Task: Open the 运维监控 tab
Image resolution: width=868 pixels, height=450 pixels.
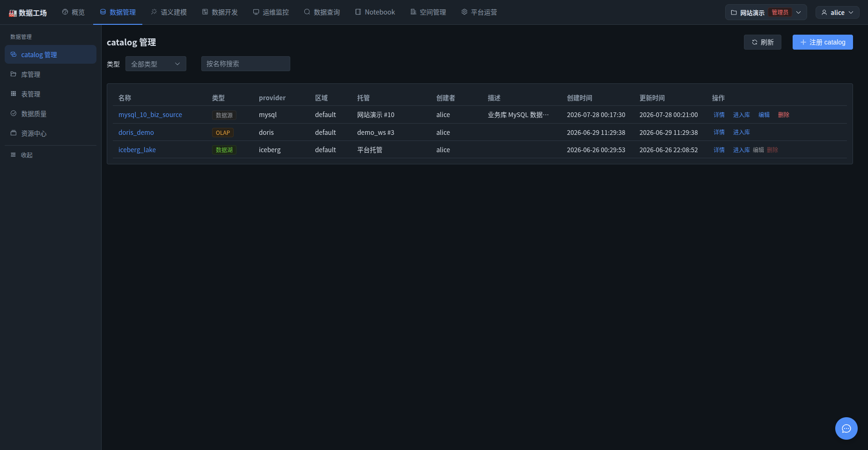Action: (x=271, y=12)
